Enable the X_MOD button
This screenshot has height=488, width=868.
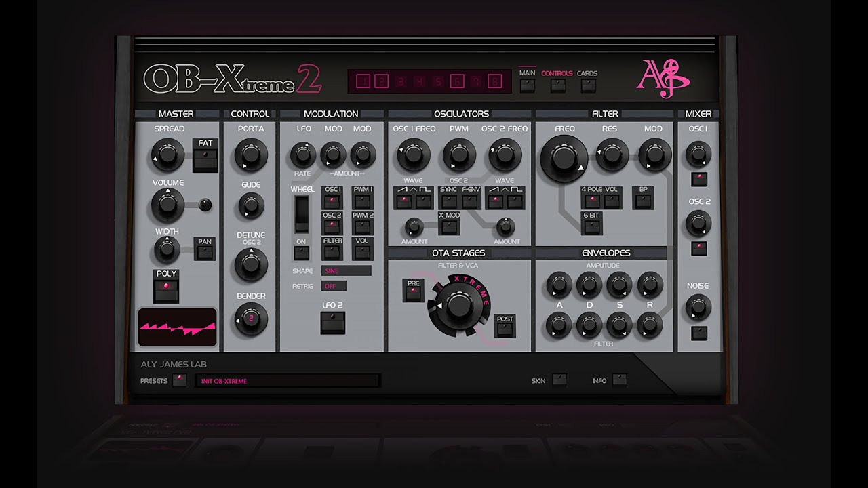pyautogui.click(x=448, y=227)
